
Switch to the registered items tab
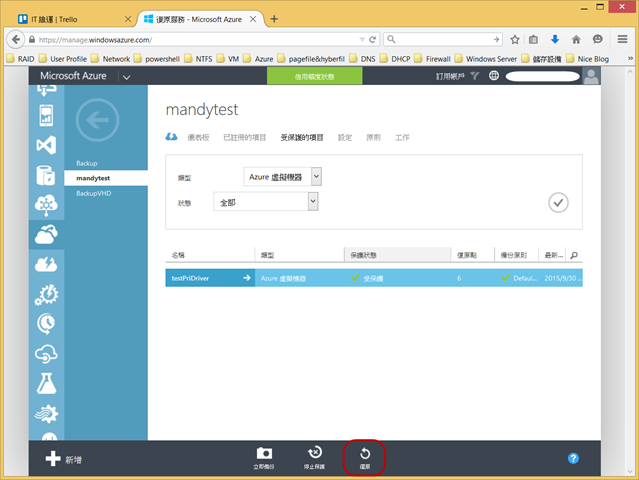[245, 138]
